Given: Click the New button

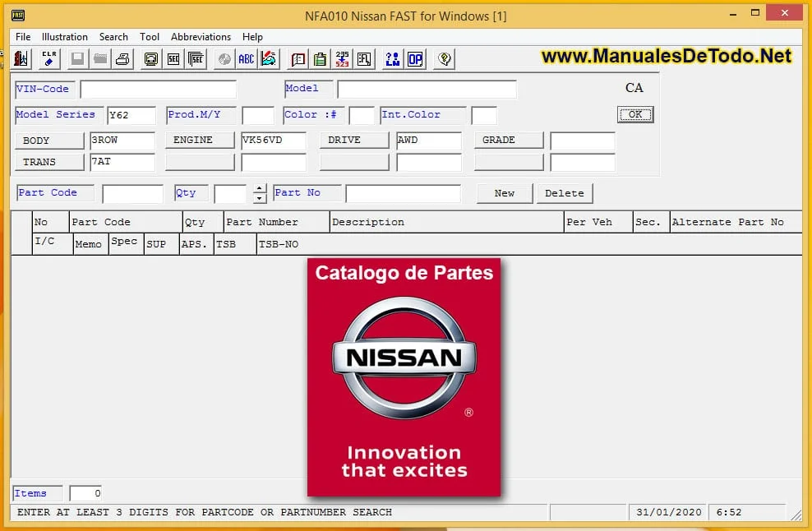Looking at the screenshot, I should click(505, 193).
